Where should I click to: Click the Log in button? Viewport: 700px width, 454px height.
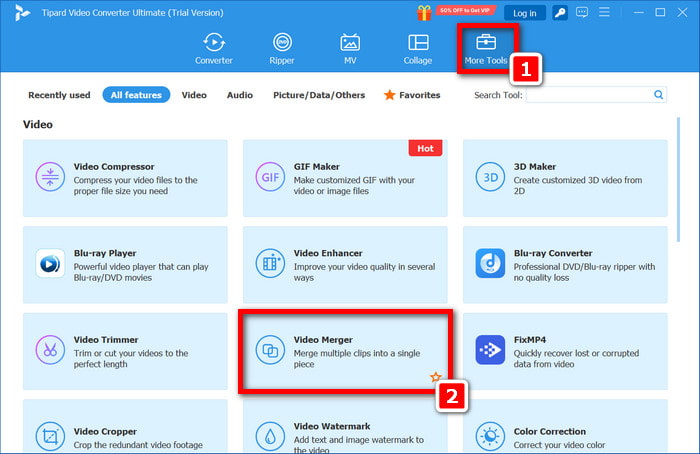click(525, 13)
